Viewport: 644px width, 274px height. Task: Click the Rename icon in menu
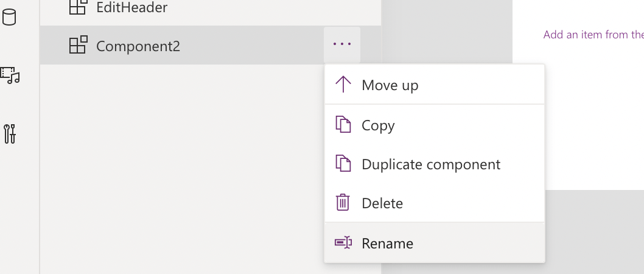pyautogui.click(x=343, y=243)
